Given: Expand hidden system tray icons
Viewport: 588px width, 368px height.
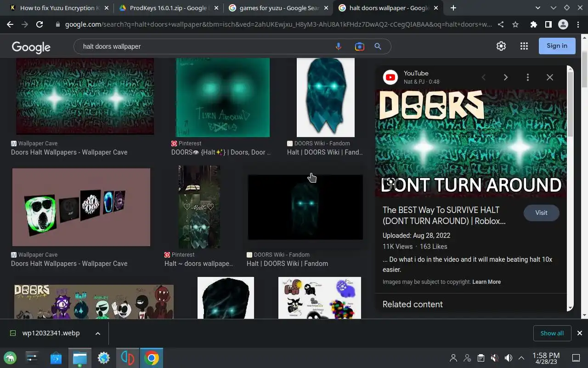Looking at the screenshot, I should (521, 358).
